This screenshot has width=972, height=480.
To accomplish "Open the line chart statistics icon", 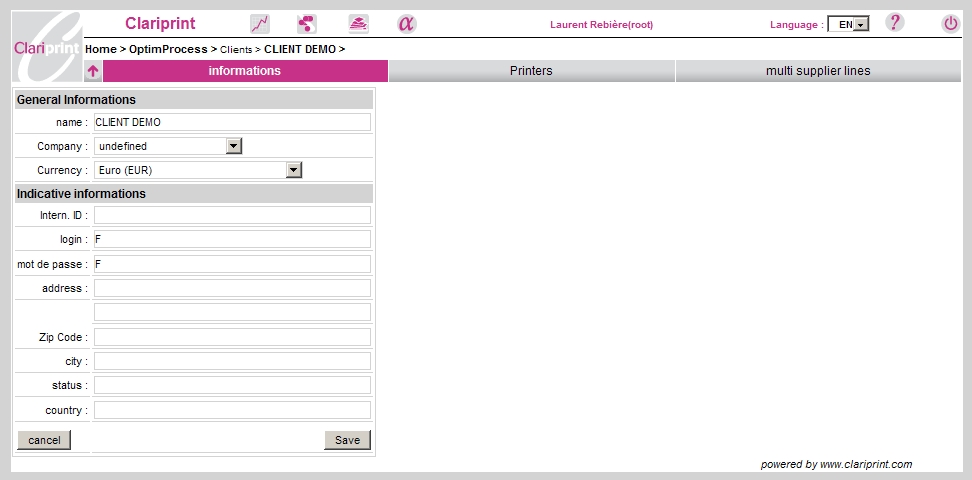I will pyautogui.click(x=260, y=24).
